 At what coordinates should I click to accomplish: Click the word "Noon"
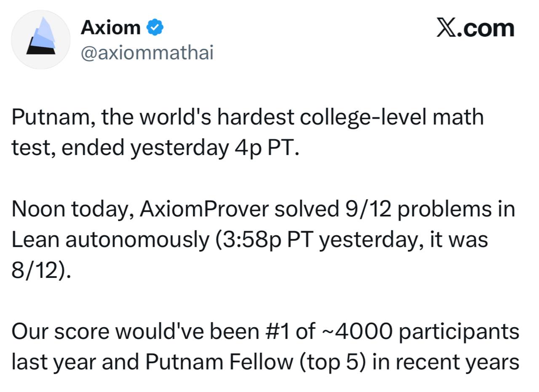click(x=37, y=209)
